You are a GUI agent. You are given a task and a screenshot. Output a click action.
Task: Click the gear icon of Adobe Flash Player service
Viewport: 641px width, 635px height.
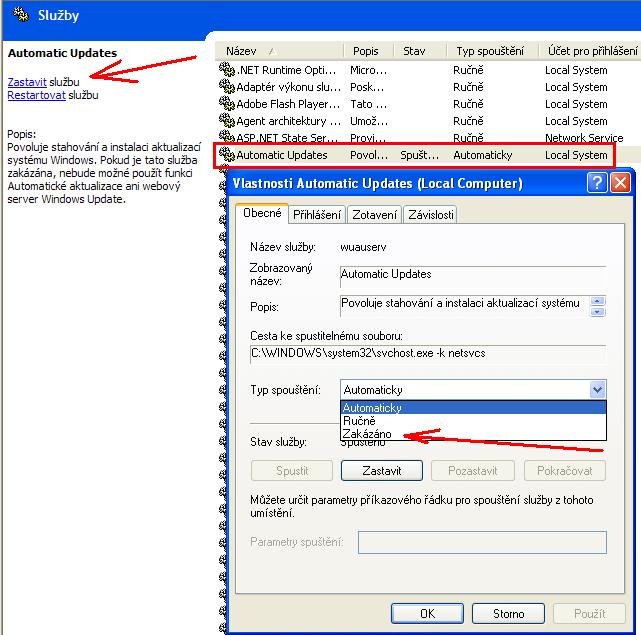pyautogui.click(x=226, y=103)
